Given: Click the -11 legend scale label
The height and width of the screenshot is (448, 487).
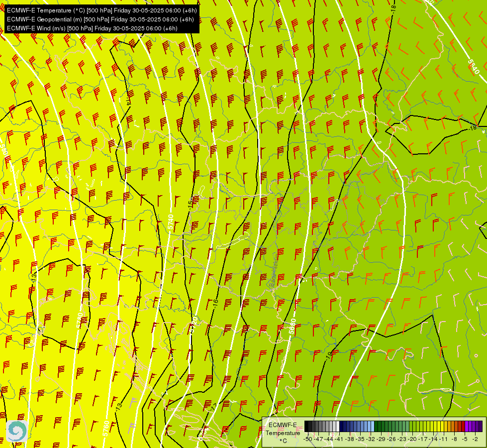Looking at the screenshot, I should (x=444, y=439).
